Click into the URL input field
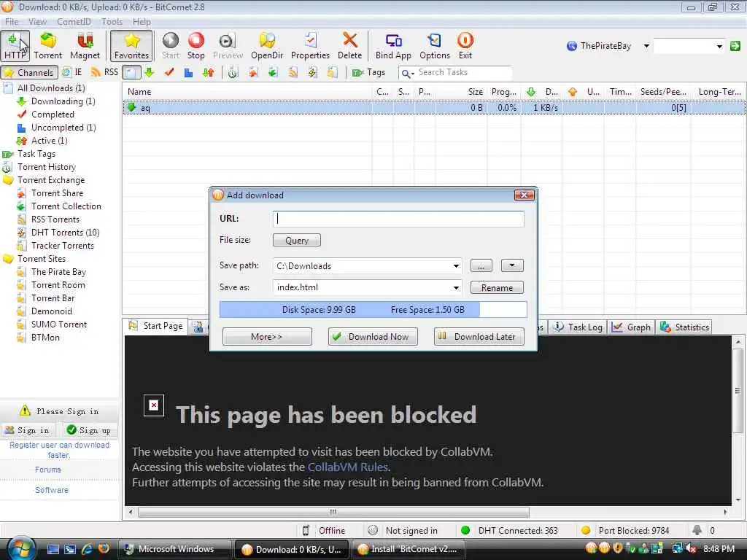Screen dimensions: 747x560 (399, 219)
